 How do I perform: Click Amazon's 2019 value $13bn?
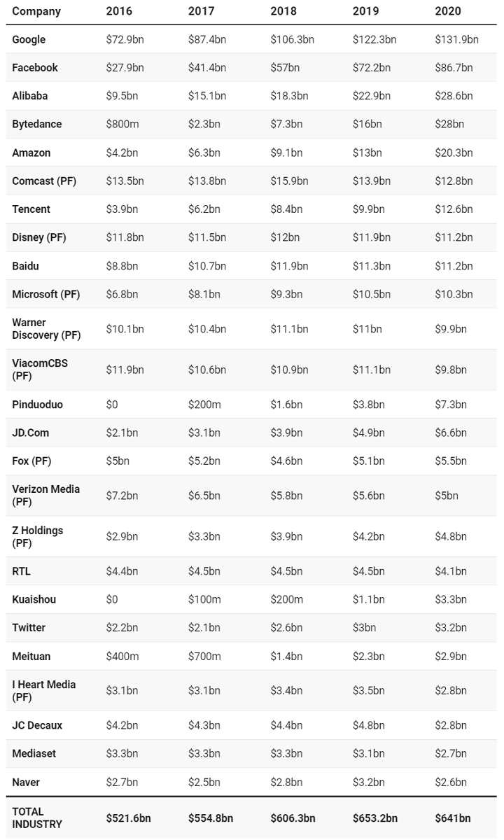tap(367, 153)
